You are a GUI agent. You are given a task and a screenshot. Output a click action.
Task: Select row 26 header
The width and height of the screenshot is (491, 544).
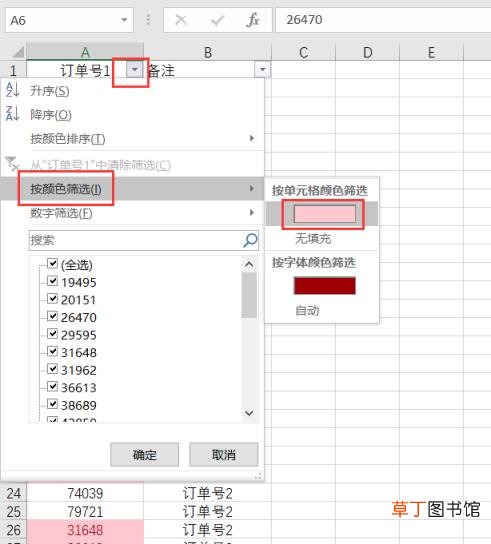click(x=14, y=529)
